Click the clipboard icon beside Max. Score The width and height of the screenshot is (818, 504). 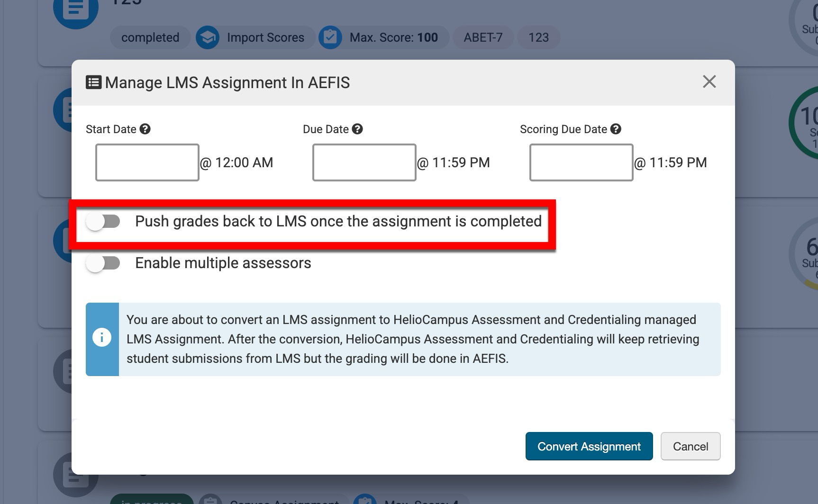pos(330,37)
